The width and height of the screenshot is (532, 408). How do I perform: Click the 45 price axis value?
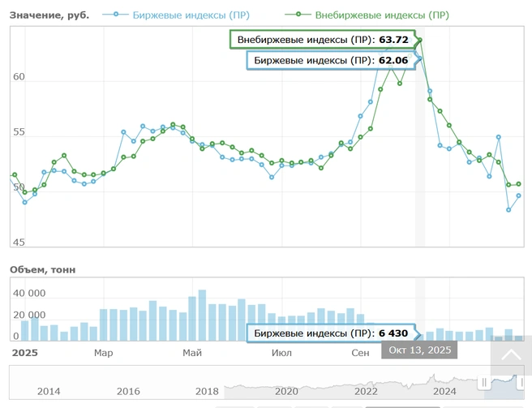point(19,243)
